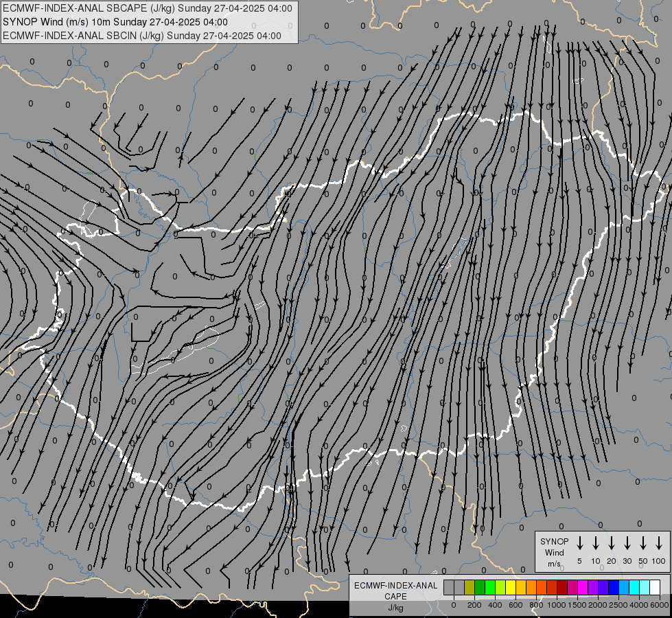This screenshot has width=672, height=618.
Task: Pick the sky blue CAPE legend swatch
Action: coord(623,587)
